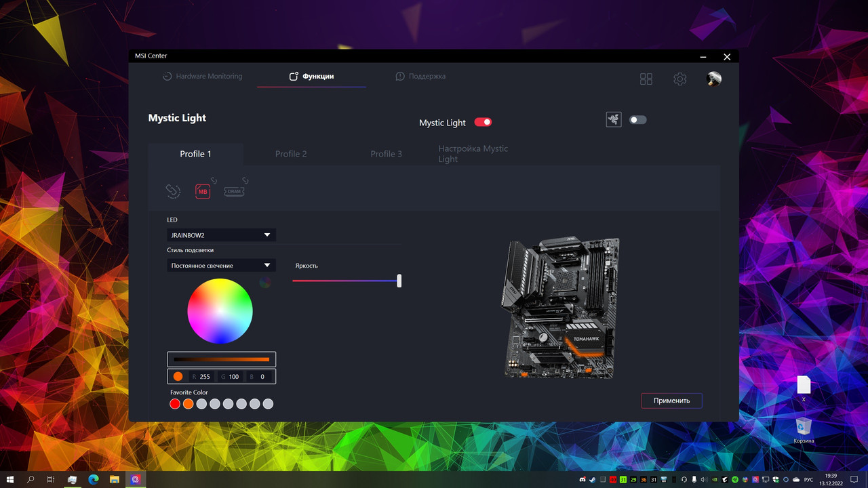
Task: Open the Windows Start menu
Action: 10,479
